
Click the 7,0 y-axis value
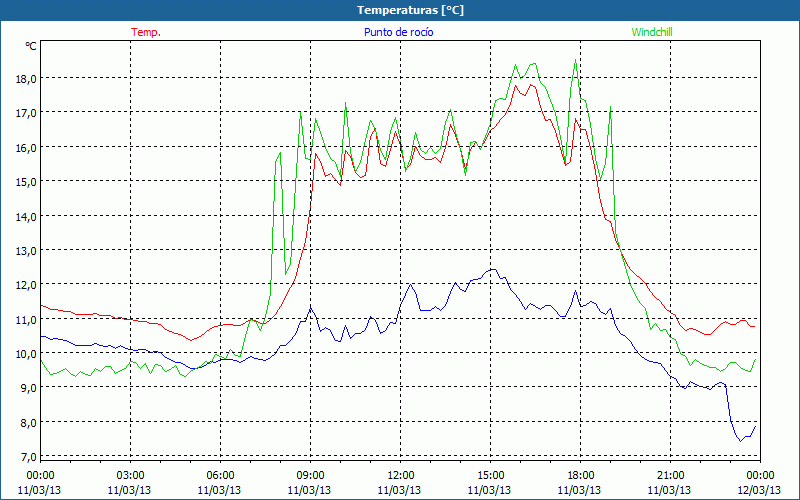pyautogui.click(x=29, y=457)
